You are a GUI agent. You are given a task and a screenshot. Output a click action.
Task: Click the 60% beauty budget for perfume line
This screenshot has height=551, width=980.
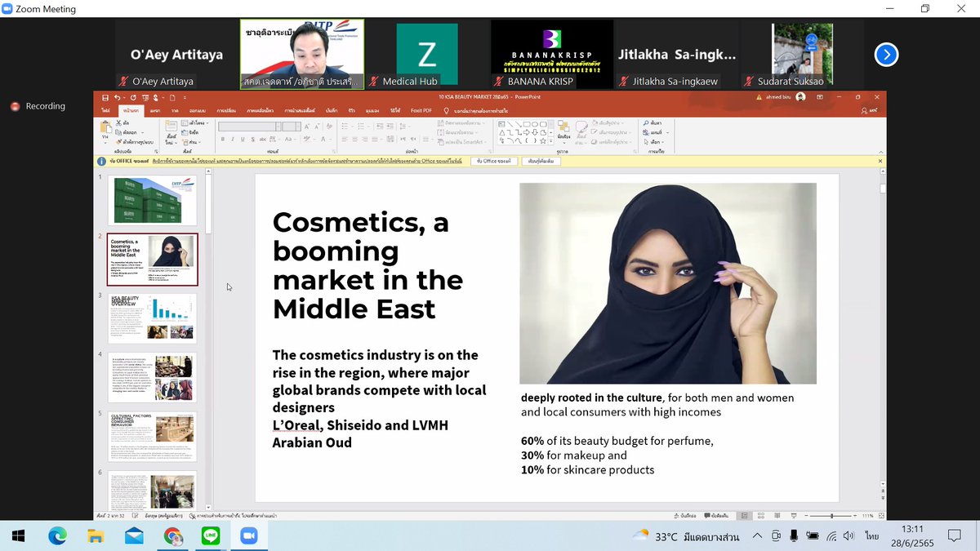coord(617,441)
